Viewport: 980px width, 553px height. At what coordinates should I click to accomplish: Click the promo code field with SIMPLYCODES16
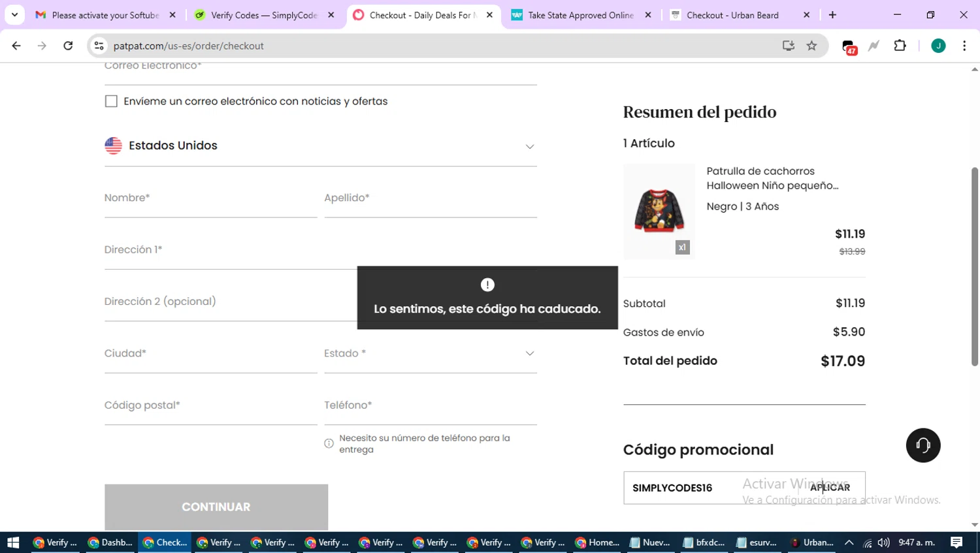point(711,488)
